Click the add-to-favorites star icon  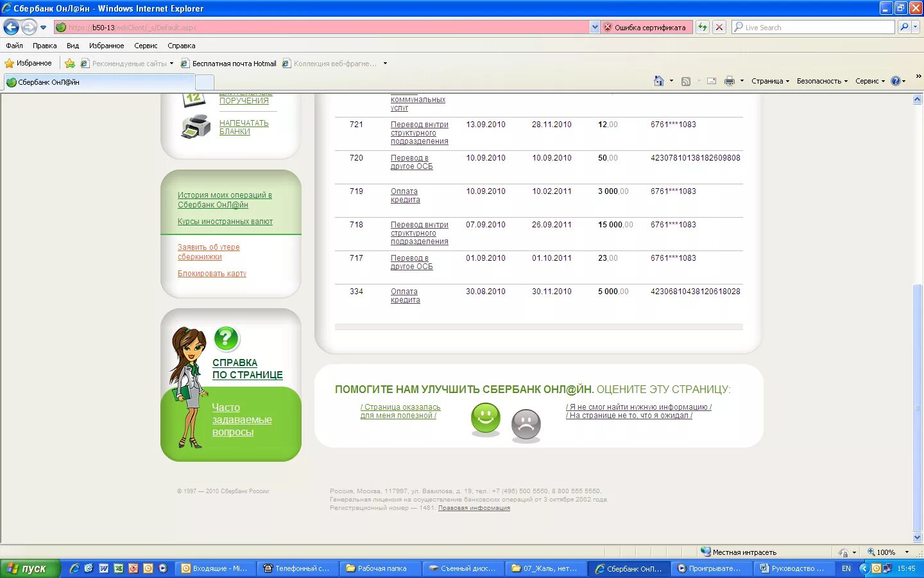point(70,63)
